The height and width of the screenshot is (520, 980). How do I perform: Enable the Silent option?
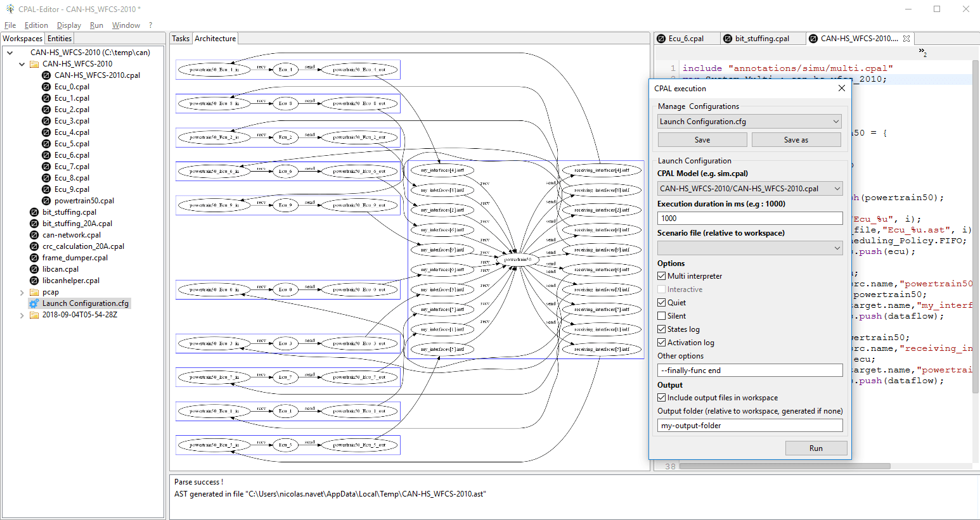(662, 316)
